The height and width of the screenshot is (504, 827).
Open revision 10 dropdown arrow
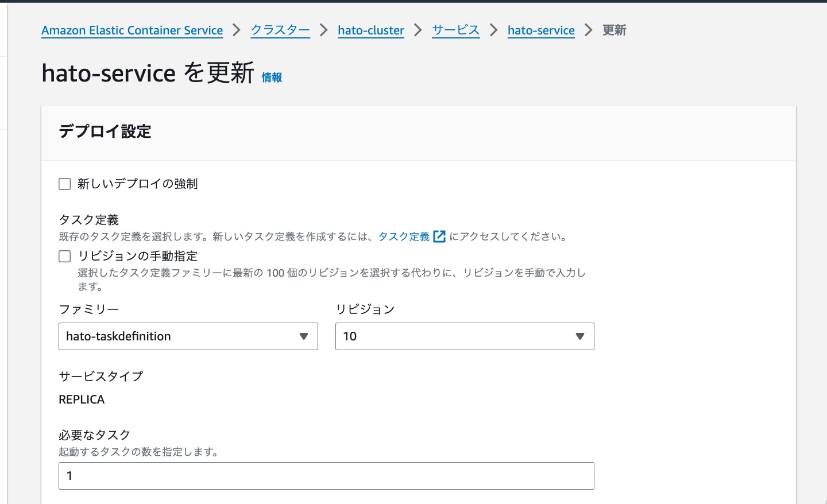click(x=579, y=336)
